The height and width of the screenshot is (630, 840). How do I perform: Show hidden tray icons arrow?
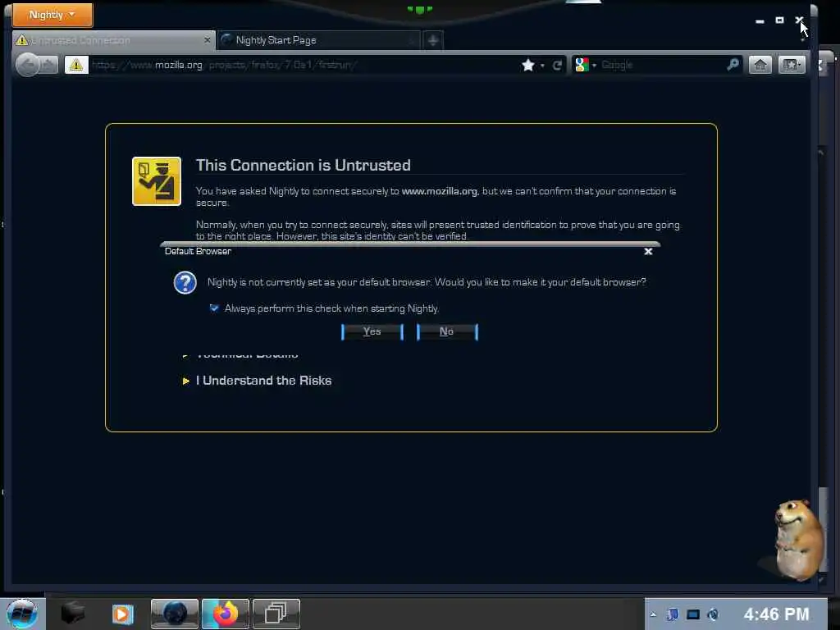click(x=653, y=614)
